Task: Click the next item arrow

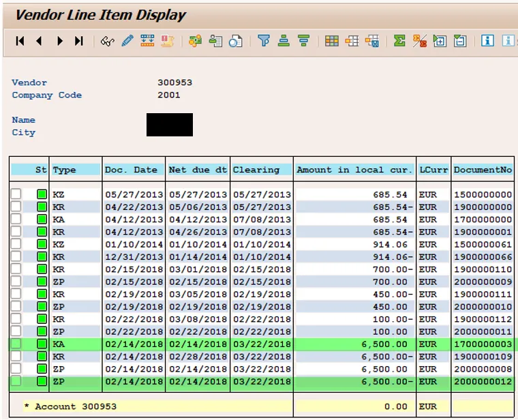Action: point(60,41)
